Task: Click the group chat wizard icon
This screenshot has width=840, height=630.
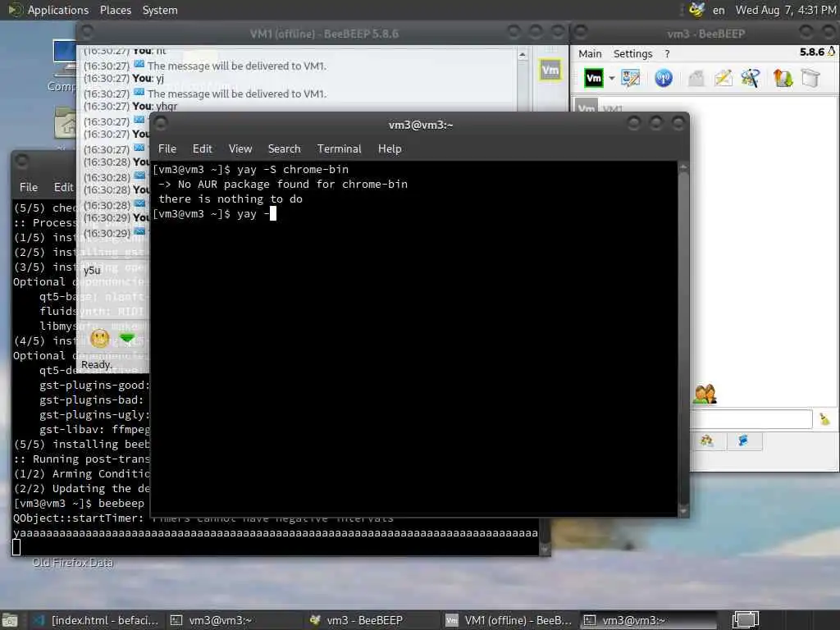Action: coord(751,78)
